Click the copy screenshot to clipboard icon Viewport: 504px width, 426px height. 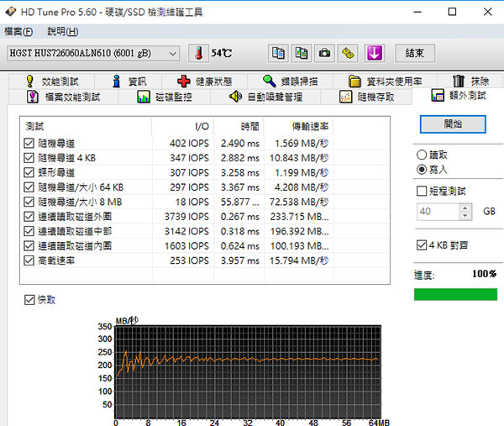[x=301, y=53]
